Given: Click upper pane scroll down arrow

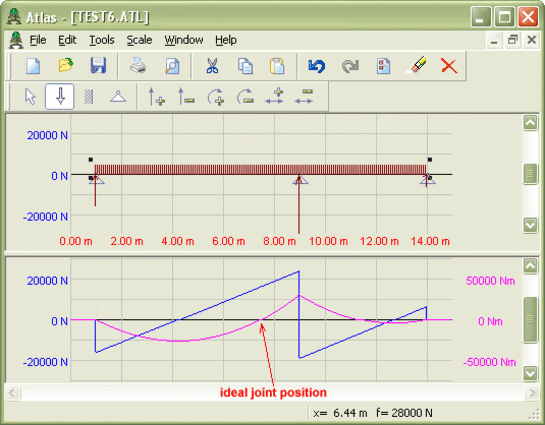Looking at the screenshot, I should pos(530,226).
